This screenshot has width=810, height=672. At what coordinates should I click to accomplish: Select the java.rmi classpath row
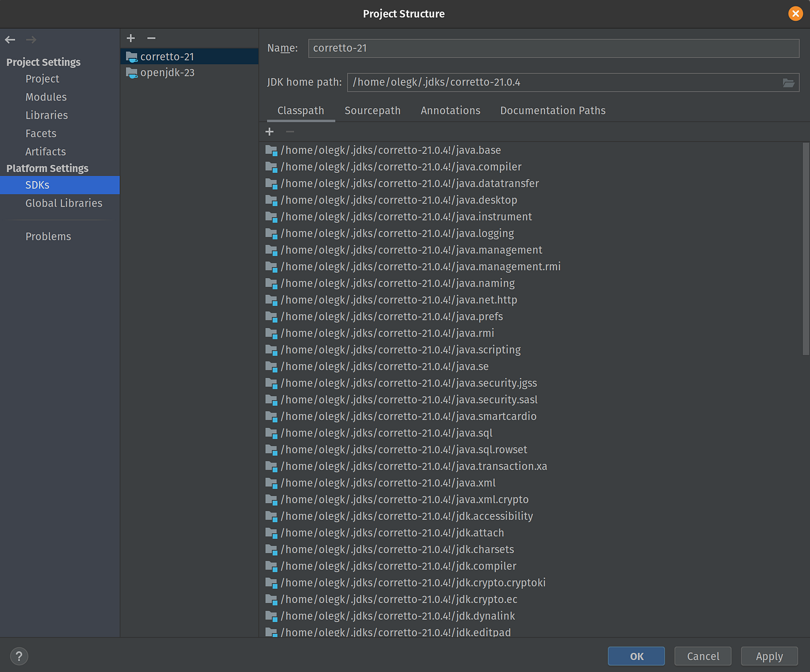pos(531,334)
